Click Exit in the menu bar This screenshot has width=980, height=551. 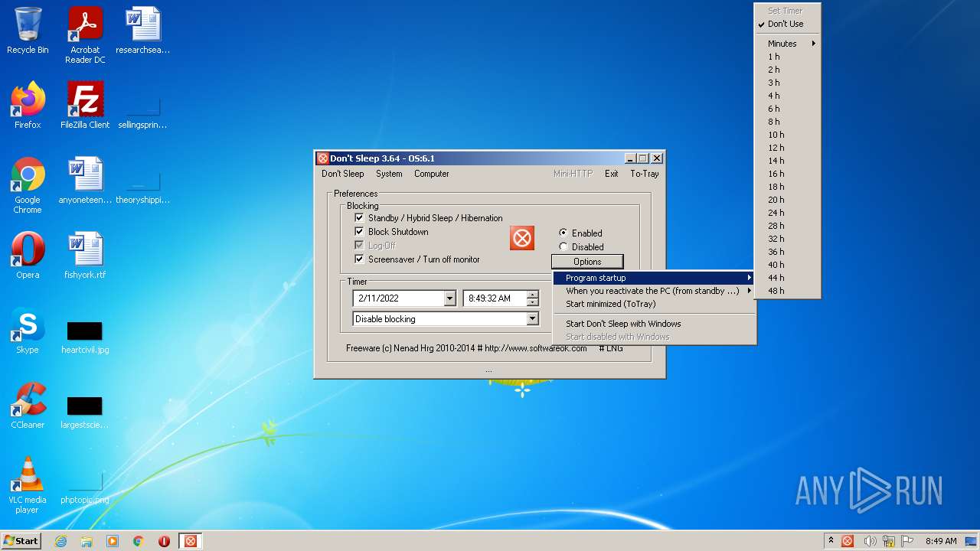pos(611,174)
